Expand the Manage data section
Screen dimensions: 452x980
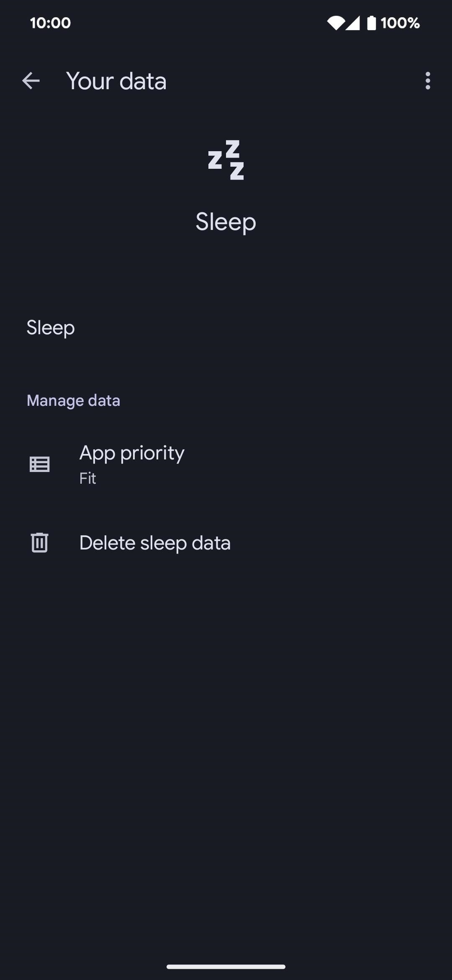(x=73, y=400)
